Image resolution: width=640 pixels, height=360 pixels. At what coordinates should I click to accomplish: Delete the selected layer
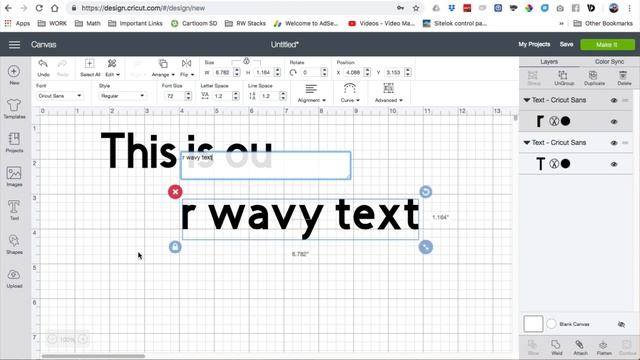pos(624,78)
